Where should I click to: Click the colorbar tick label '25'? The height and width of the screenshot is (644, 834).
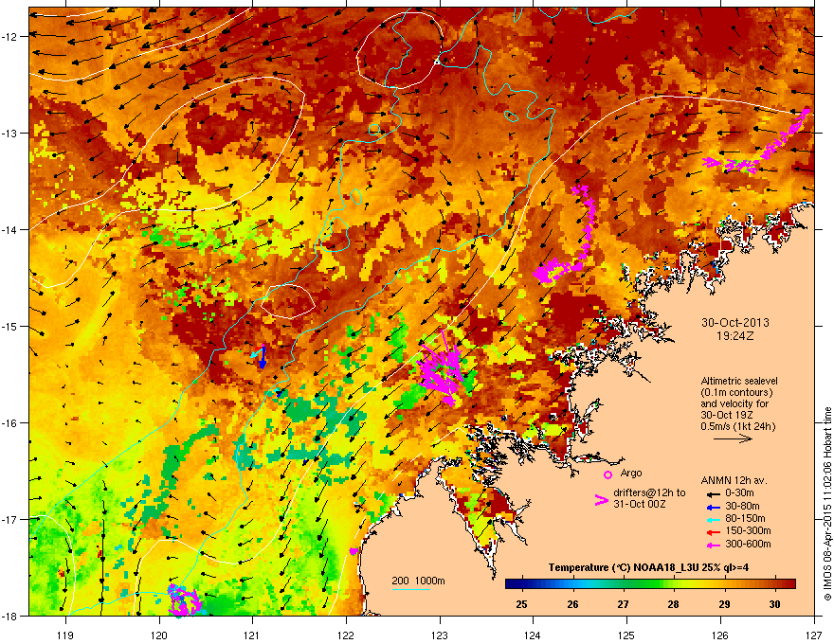(x=522, y=604)
